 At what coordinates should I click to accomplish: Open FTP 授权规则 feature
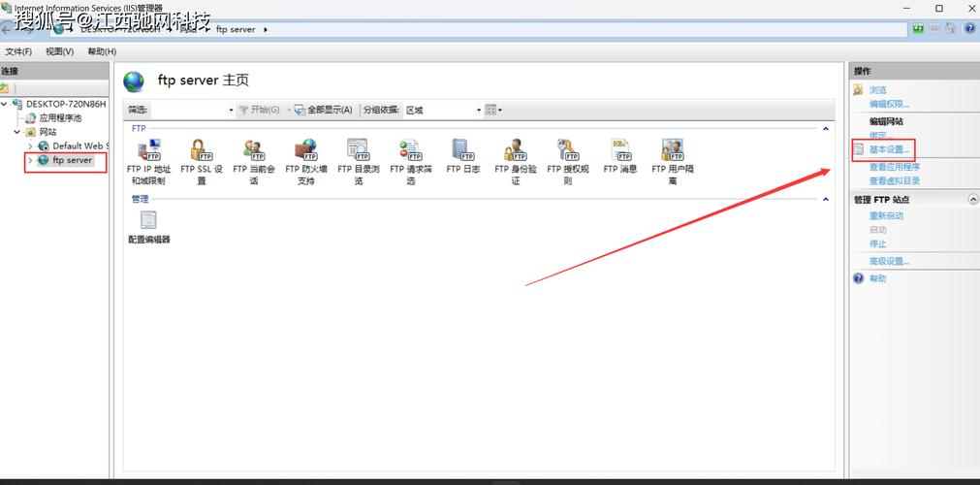tap(567, 150)
